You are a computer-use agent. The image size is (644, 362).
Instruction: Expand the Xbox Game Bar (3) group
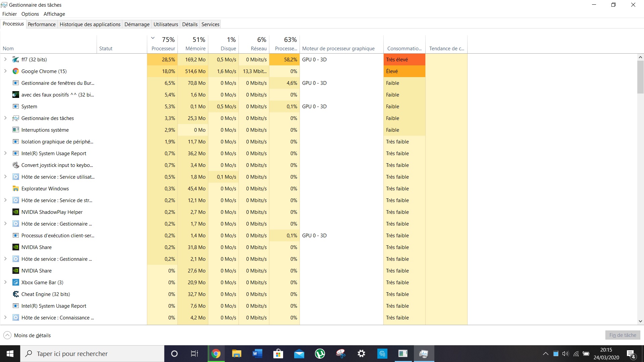click(x=5, y=282)
